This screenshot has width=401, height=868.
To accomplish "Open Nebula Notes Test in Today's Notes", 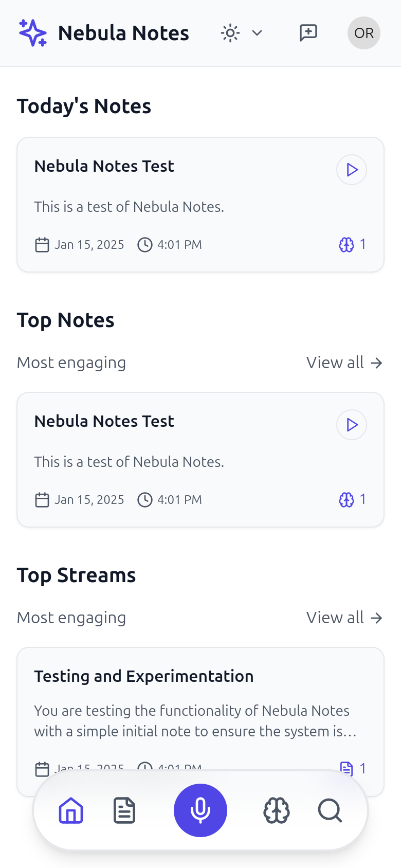I will click(x=104, y=166).
